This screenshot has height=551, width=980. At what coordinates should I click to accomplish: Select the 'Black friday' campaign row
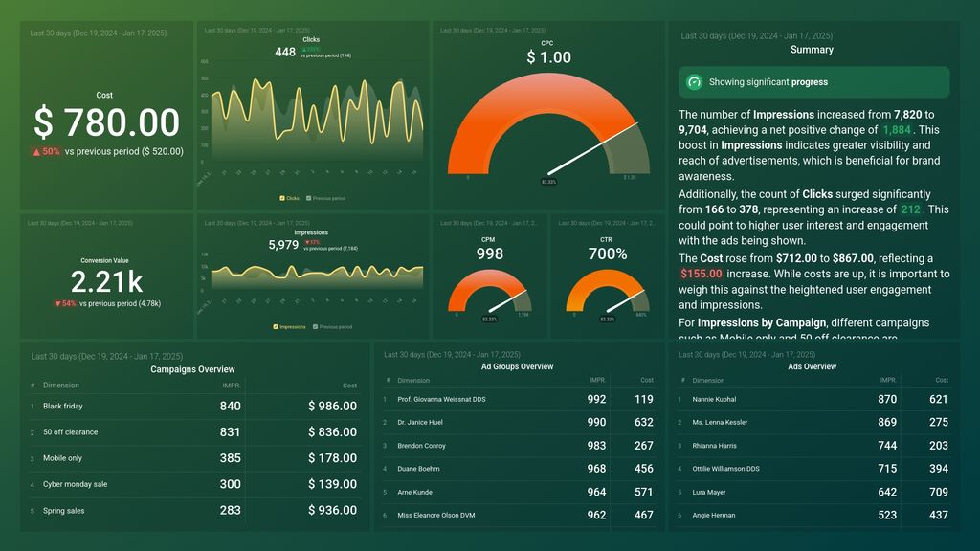(194, 406)
